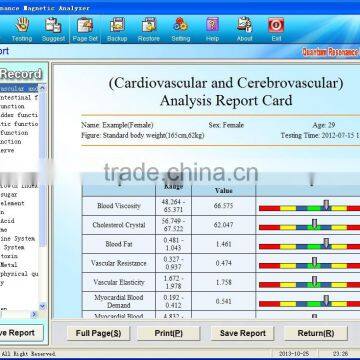360x360 pixels.
Task: Click the value 0.541
Action: pyautogui.click(x=223, y=301)
